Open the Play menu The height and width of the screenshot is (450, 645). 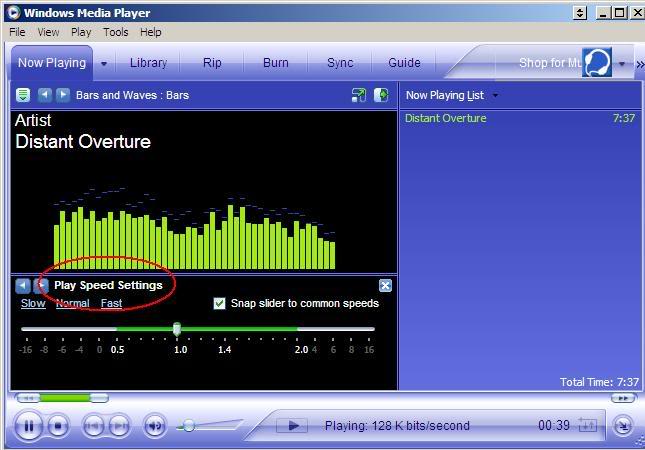[81, 32]
